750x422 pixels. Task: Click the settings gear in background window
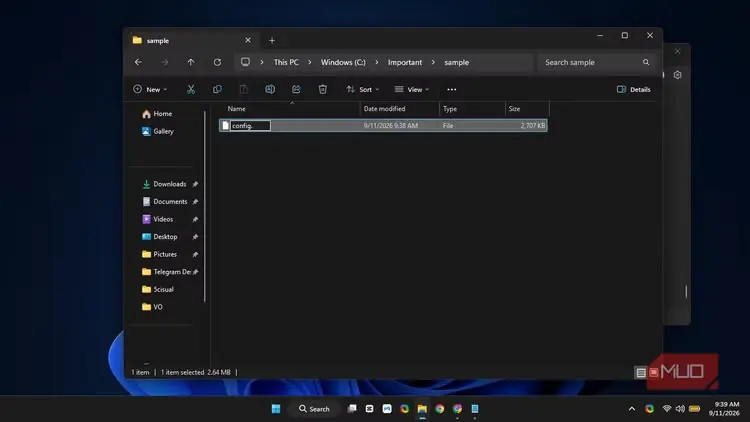click(677, 75)
